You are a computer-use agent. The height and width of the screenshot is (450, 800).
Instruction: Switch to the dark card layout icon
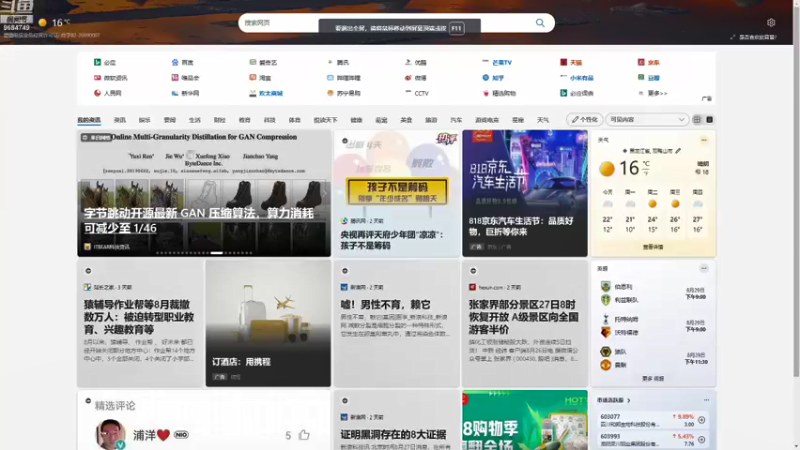pyautogui.click(x=709, y=119)
